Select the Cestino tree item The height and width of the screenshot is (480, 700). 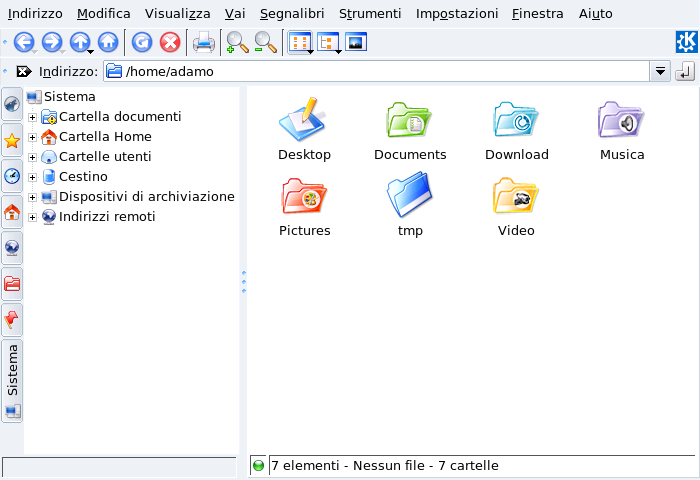point(83,177)
